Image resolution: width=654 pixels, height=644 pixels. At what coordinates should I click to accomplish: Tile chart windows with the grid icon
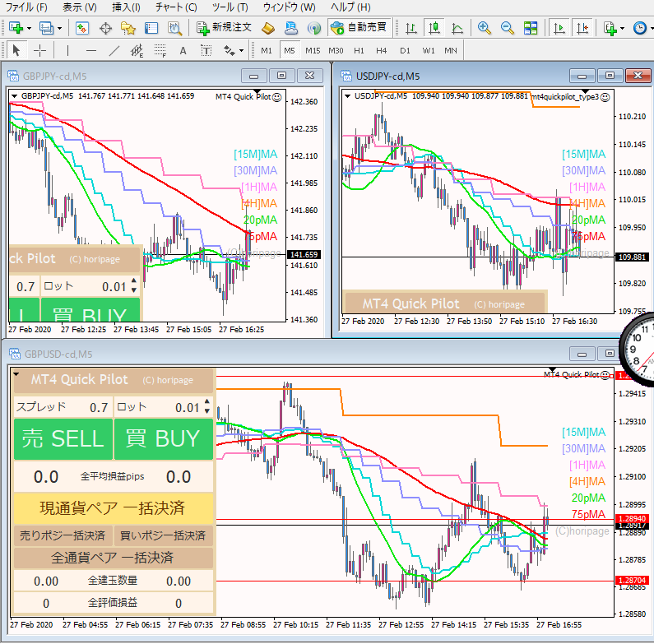[x=531, y=28]
